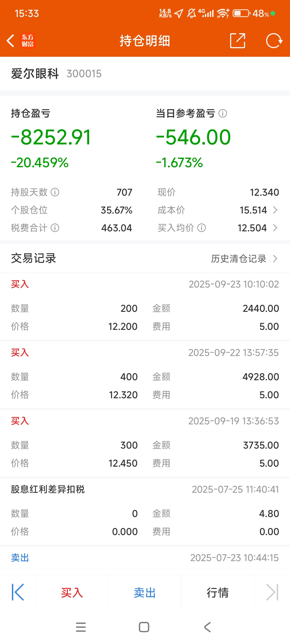Expand 成本价 15.514 chevron
The width and height of the screenshot is (290, 644).
point(275,210)
